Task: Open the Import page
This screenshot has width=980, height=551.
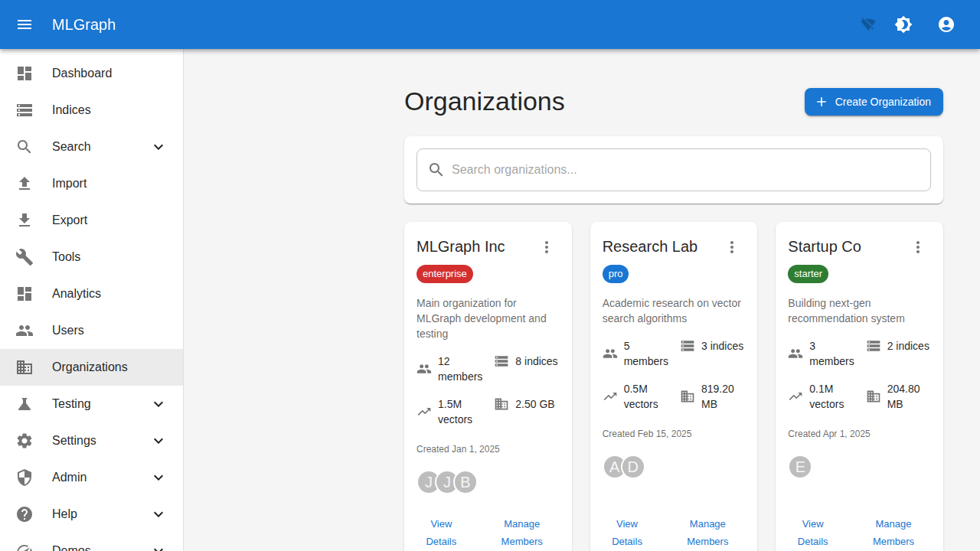Action: 69,183
